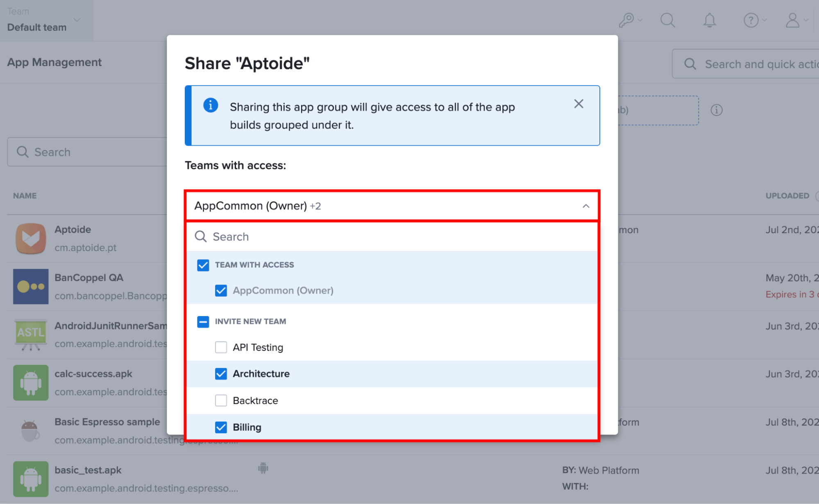Open the access key icon menu
The height and width of the screenshot is (504, 819).
(x=630, y=20)
